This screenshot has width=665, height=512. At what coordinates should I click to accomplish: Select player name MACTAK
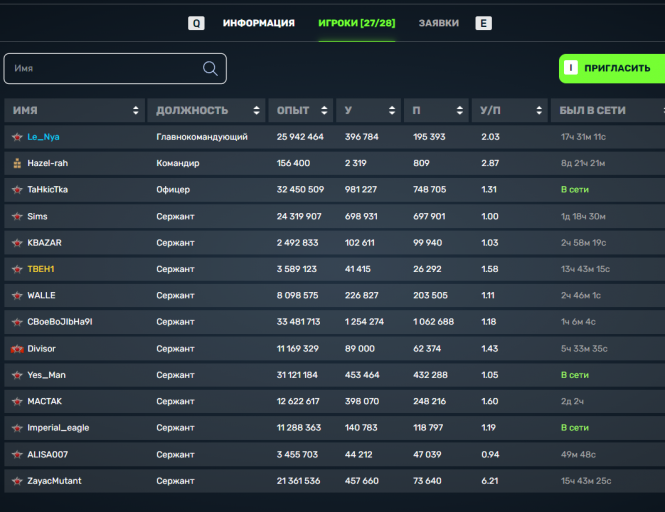pyautogui.click(x=45, y=401)
